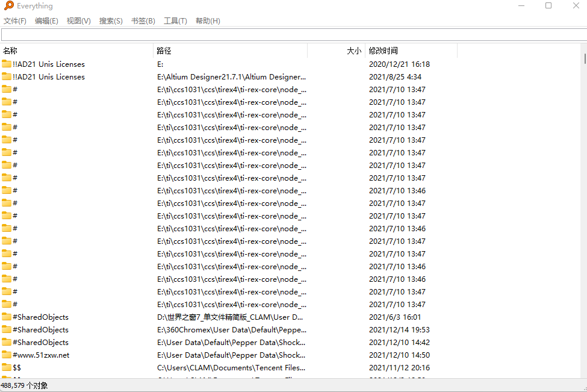Image resolution: width=587 pixels, height=392 pixels.
Task: Open the 工具(T) menu
Action: click(175, 21)
